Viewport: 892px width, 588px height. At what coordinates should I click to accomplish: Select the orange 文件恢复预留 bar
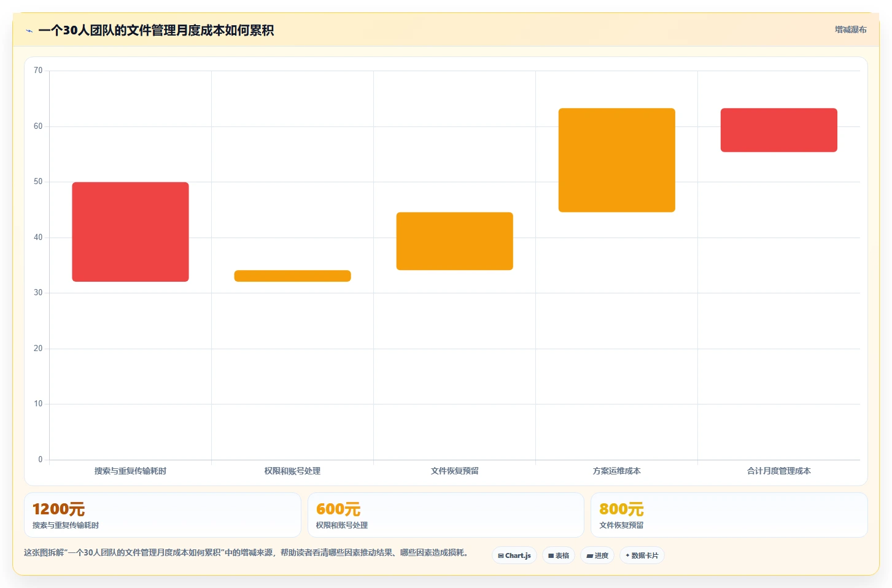click(454, 241)
